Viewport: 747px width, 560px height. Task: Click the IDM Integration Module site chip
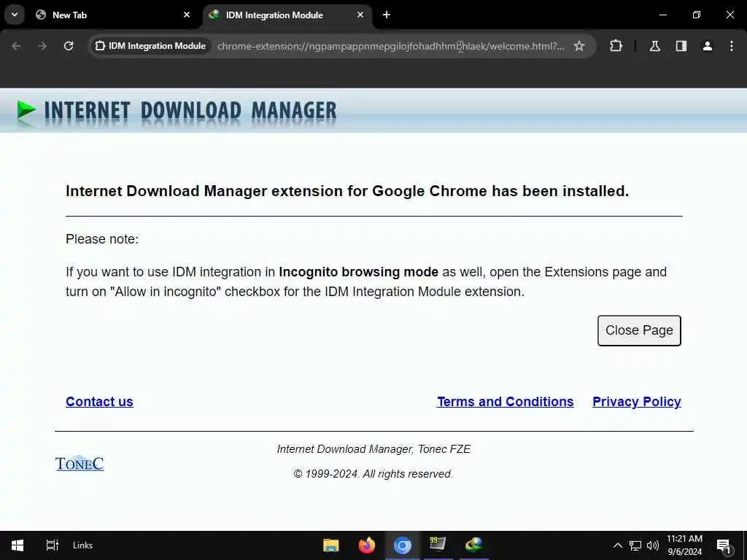click(x=150, y=46)
